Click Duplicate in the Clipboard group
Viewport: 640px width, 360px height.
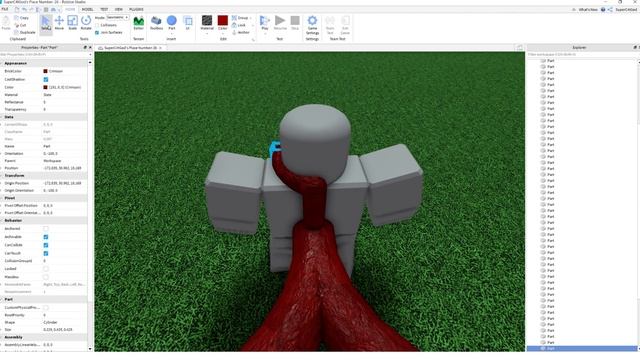24,32
